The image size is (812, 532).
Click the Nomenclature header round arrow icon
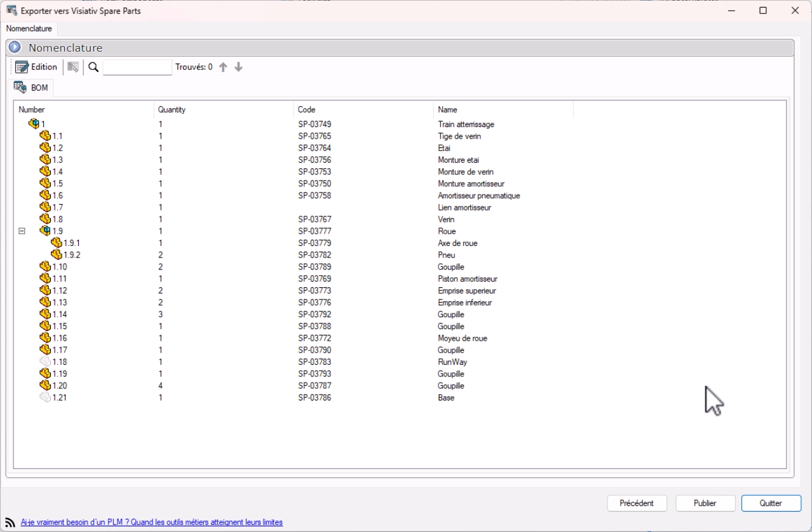tap(15, 48)
